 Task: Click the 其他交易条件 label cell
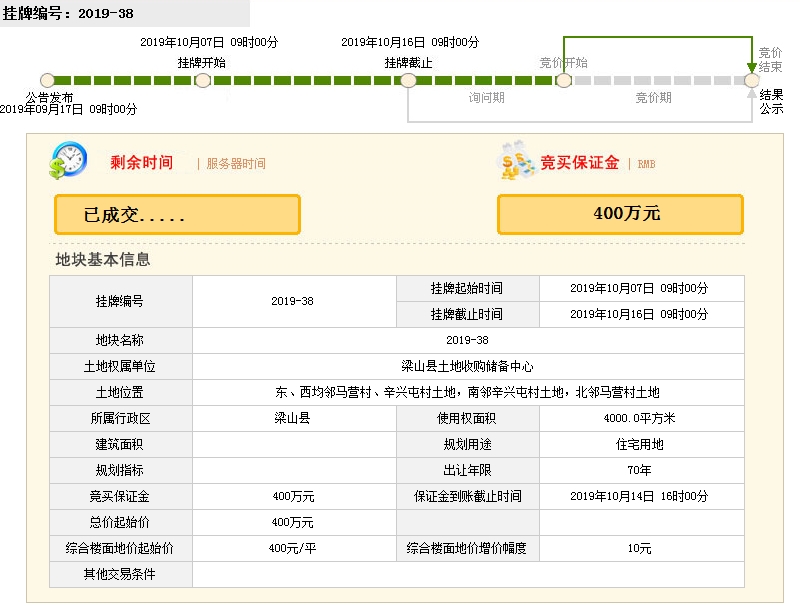[121, 574]
